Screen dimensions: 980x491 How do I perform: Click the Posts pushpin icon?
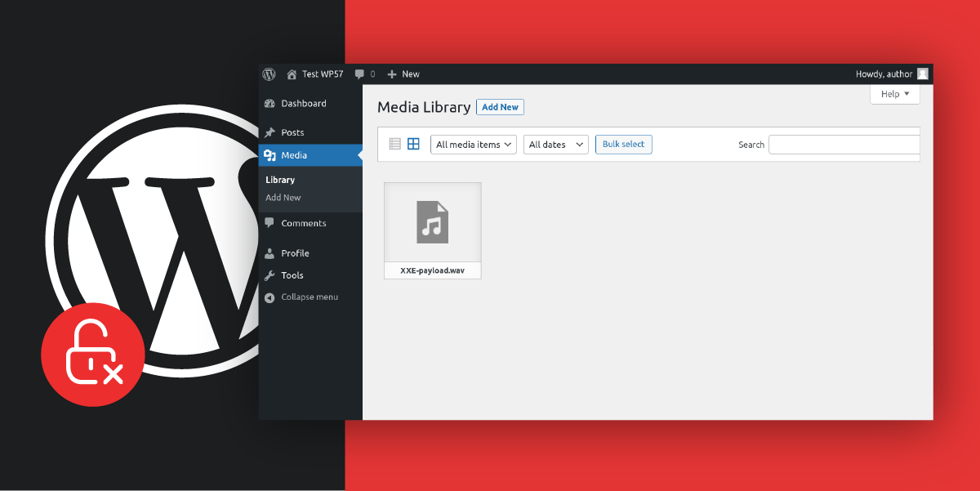pyautogui.click(x=270, y=132)
